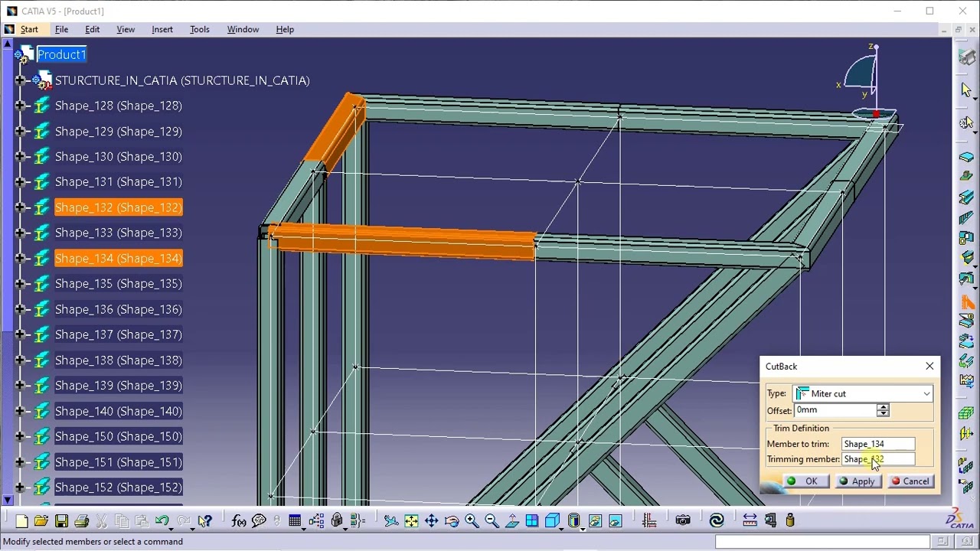The width and height of the screenshot is (980, 551).
Task: Create a new document with the New icon
Action: [21, 521]
